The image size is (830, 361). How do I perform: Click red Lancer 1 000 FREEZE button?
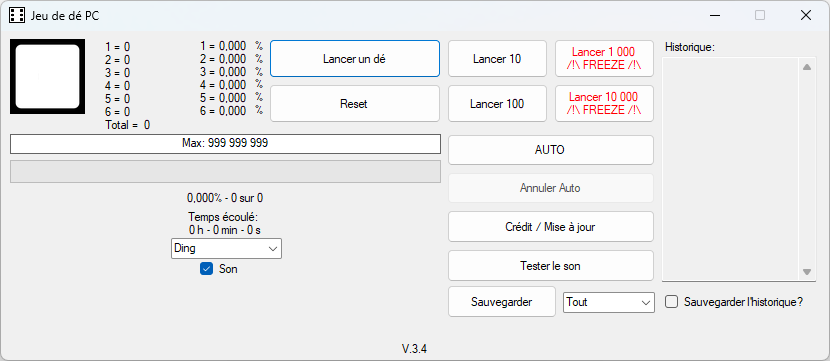(x=604, y=59)
